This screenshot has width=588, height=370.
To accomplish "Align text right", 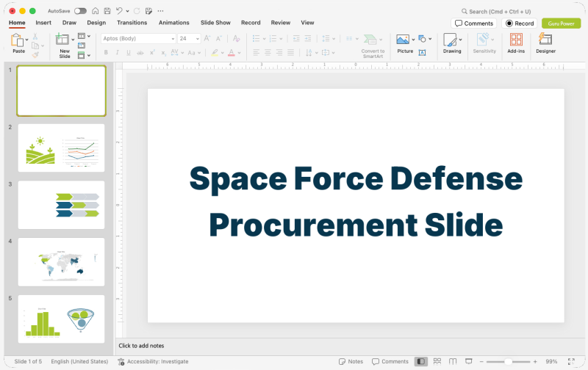I will coord(279,53).
